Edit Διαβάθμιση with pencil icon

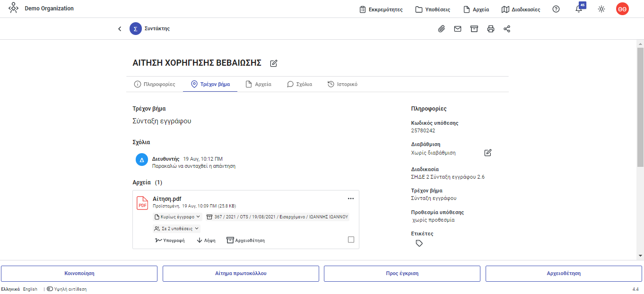coord(488,153)
